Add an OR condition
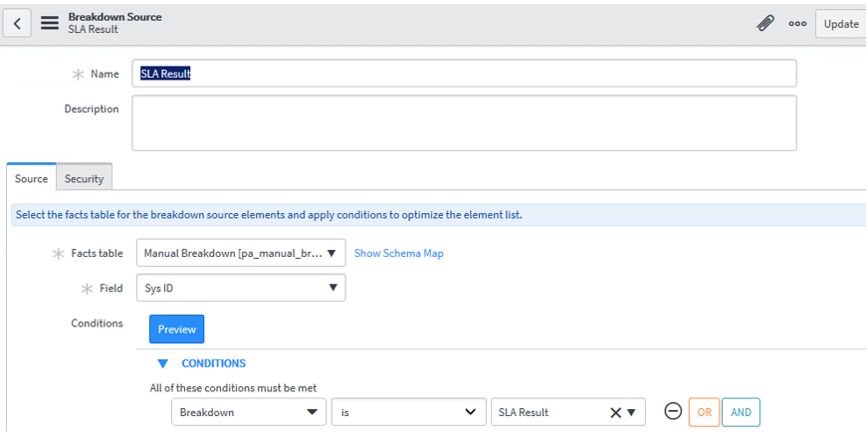The image size is (868, 440). coord(703,412)
